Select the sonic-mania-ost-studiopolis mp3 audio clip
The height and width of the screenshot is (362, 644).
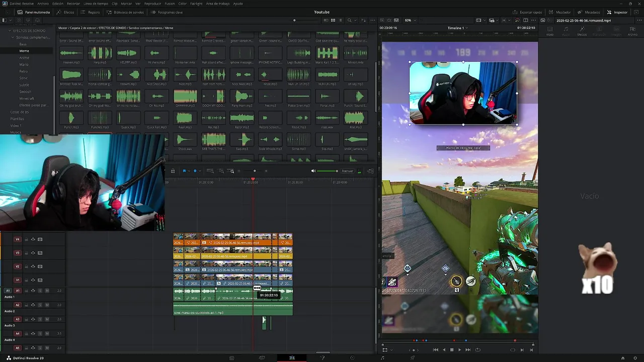tap(233, 309)
